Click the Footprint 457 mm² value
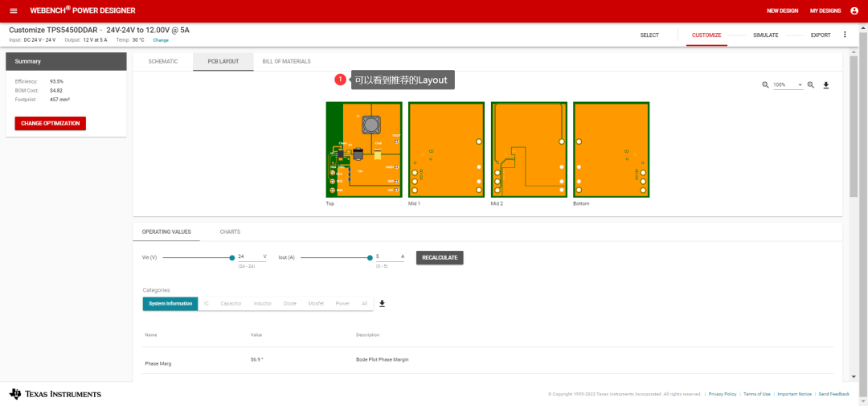This screenshot has width=868, height=406. click(x=59, y=99)
